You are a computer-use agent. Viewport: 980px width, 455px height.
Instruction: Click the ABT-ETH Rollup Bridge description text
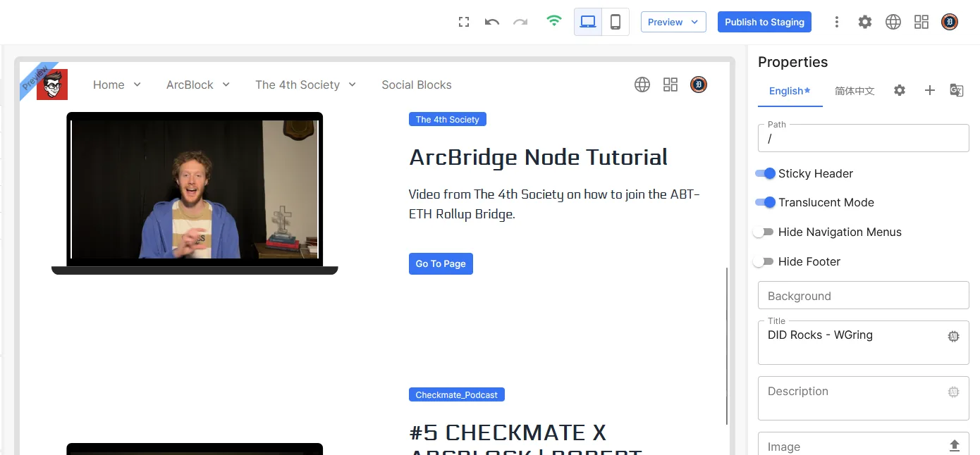click(554, 204)
